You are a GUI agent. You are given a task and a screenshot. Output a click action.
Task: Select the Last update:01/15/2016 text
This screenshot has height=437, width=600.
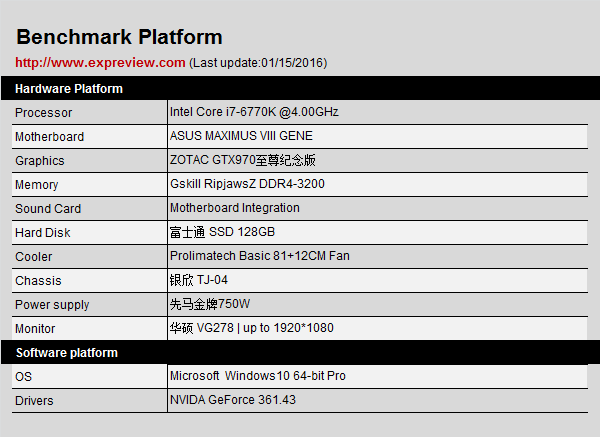(x=258, y=63)
